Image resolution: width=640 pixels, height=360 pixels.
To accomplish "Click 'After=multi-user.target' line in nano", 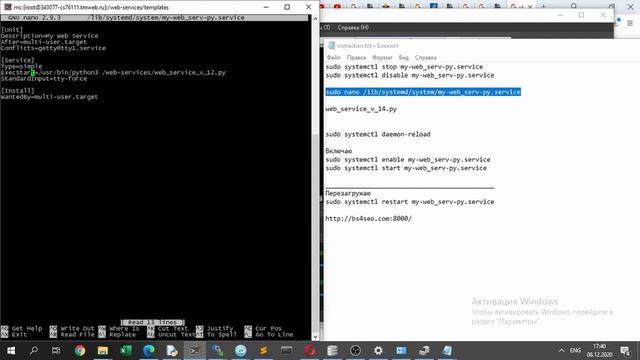I will point(44,42).
